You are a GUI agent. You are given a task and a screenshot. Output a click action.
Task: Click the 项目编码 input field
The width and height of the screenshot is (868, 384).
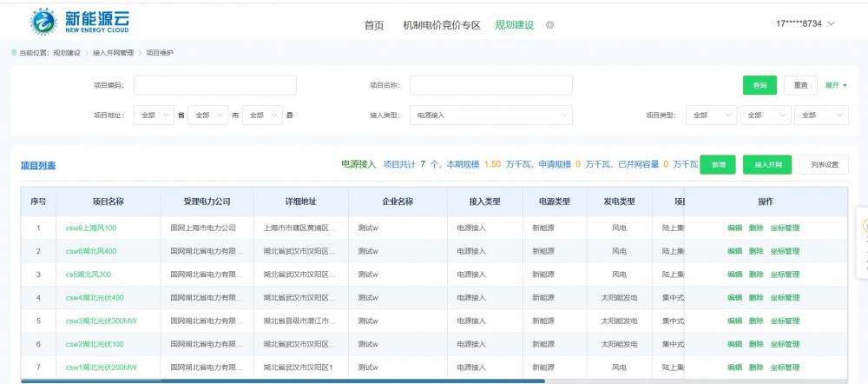pyautogui.click(x=214, y=85)
